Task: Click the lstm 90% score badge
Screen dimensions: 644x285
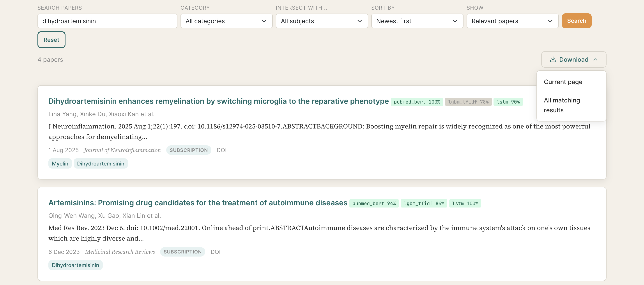Action: (x=508, y=102)
